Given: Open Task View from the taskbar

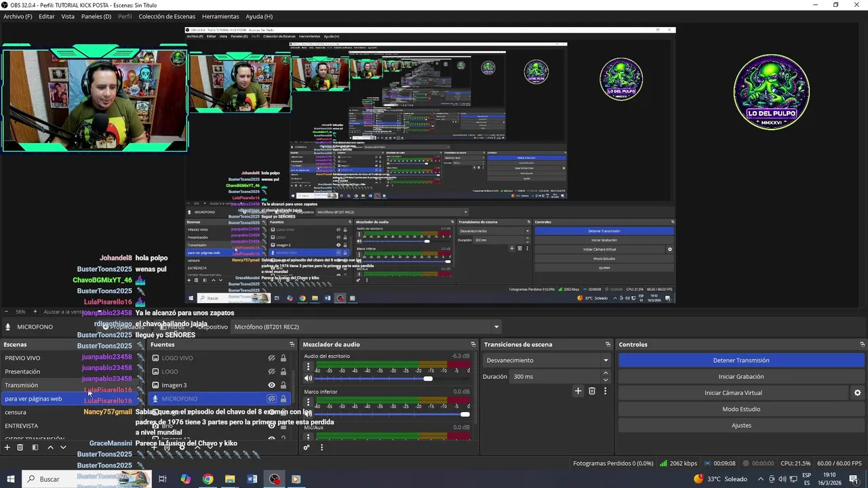Looking at the screenshot, I should click(x=163, y=479).
